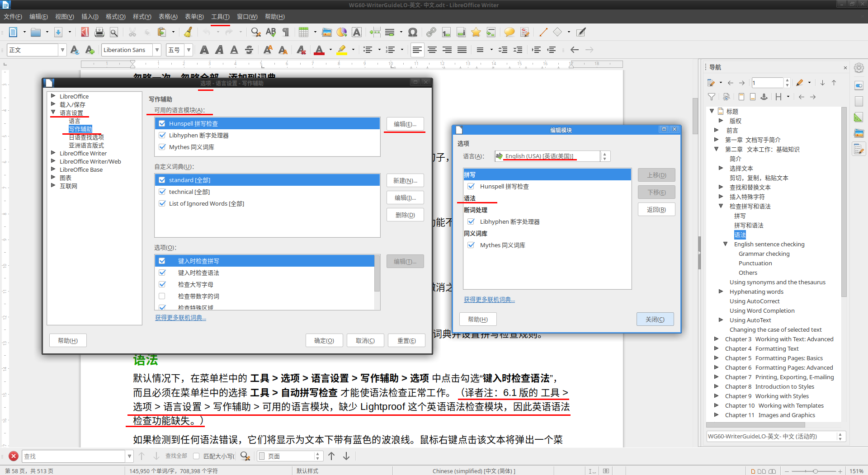Close Find toolbar red X icon
The height and width of the screenshot is (475, 868).
point(14,456)
